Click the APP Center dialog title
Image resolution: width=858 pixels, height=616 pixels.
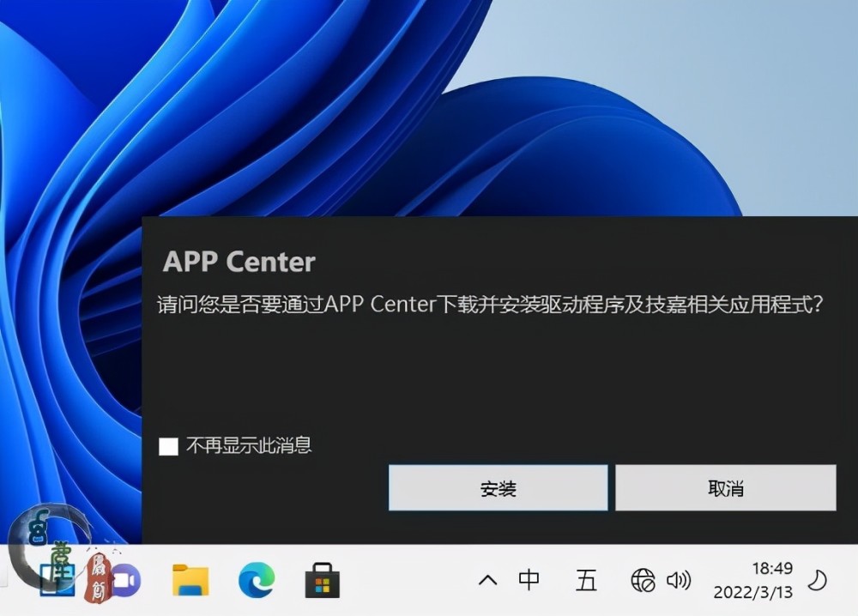pos(239,262)
